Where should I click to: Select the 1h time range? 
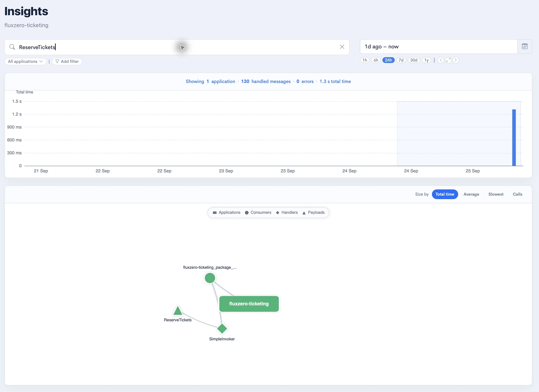point(365,60)
